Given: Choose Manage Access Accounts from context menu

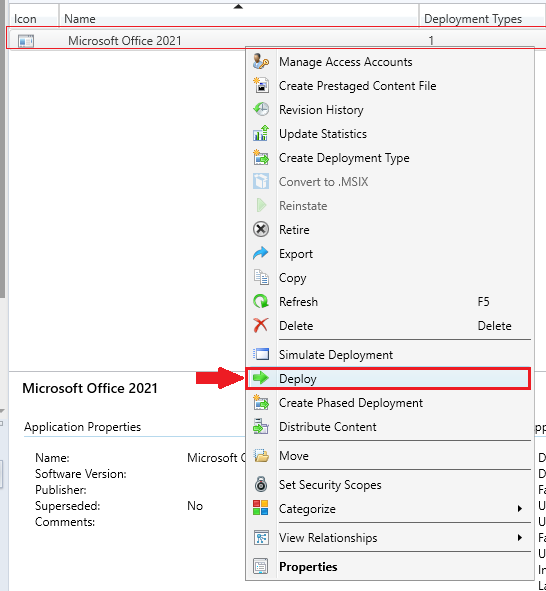Looking at the screenshot, I should 390,61.
